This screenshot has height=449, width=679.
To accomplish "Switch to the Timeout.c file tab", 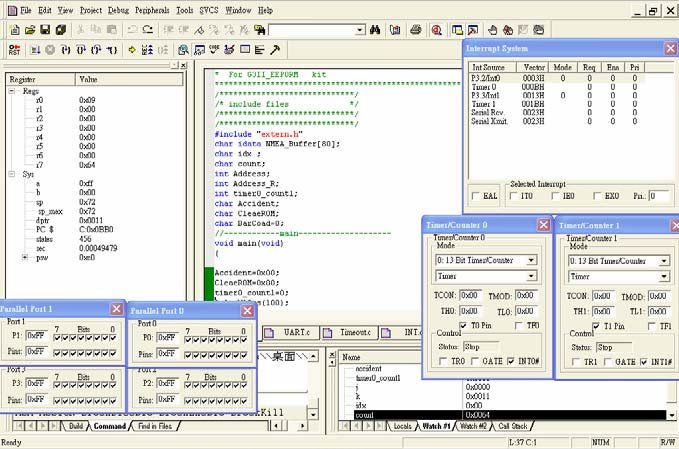I will 349,333.
